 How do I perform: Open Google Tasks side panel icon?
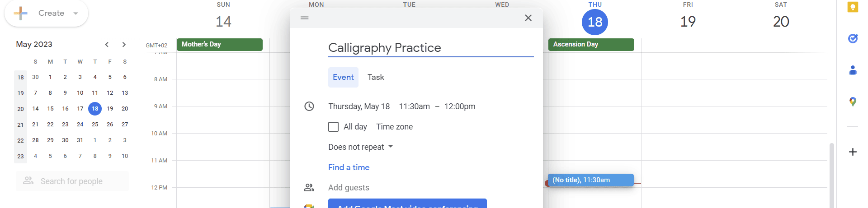853,39
